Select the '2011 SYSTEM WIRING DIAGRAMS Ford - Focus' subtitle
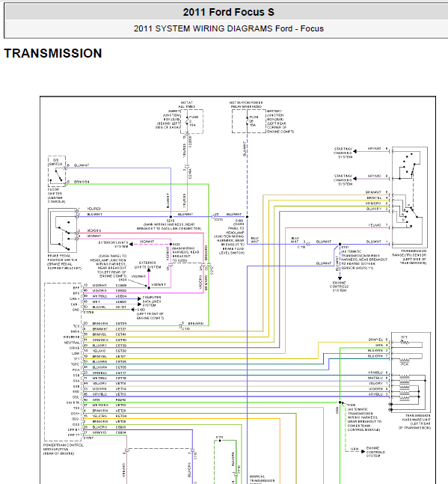 pyautogui.click(x=229, y=28)
